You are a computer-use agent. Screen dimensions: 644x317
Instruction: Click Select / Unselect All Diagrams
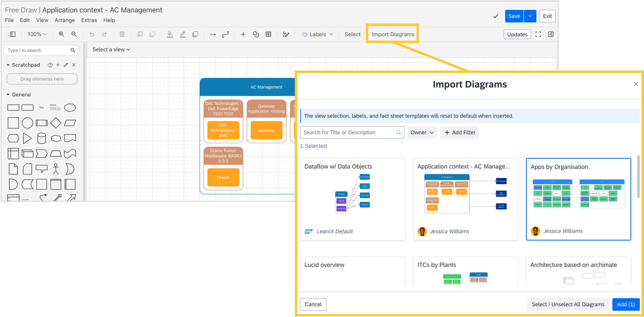568,304
